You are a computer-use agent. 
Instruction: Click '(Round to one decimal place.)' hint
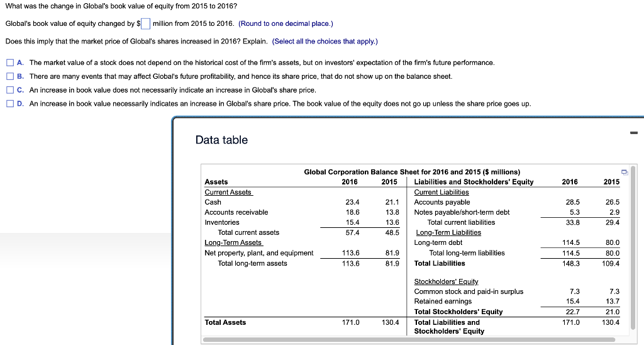click(286, 23)
